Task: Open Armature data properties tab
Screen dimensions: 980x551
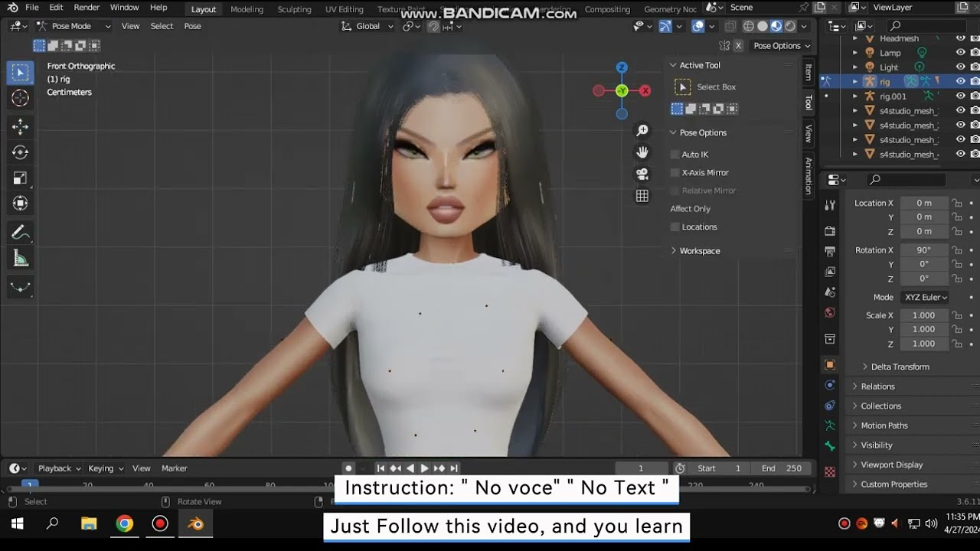Action: [830, 425]
